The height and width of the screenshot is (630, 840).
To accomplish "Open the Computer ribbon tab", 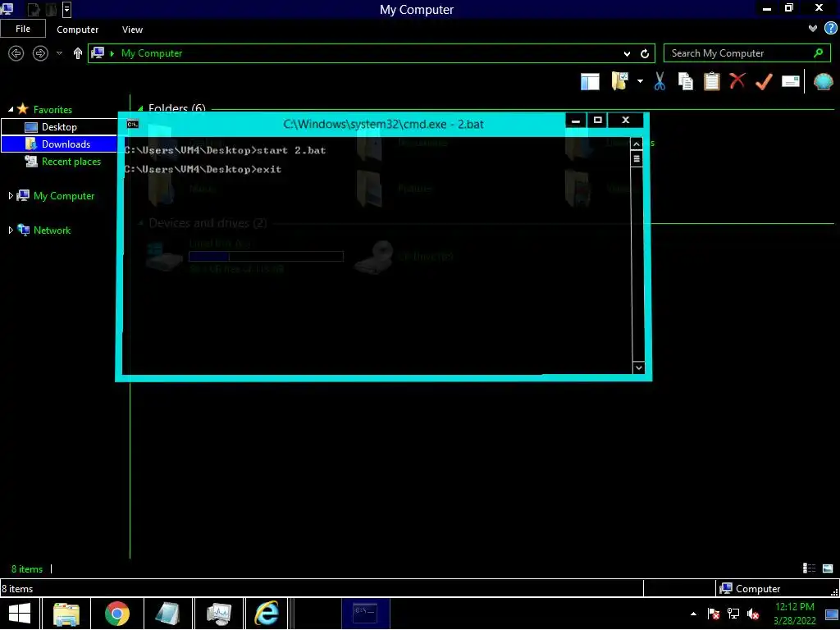I will click(78, 30).
